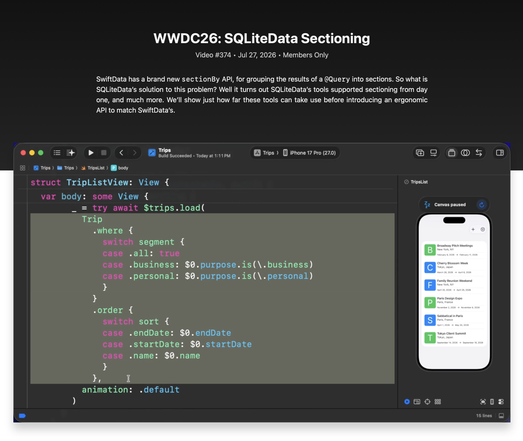
Task: Click the code review swap-arrows icon
Action: point(479,153)
